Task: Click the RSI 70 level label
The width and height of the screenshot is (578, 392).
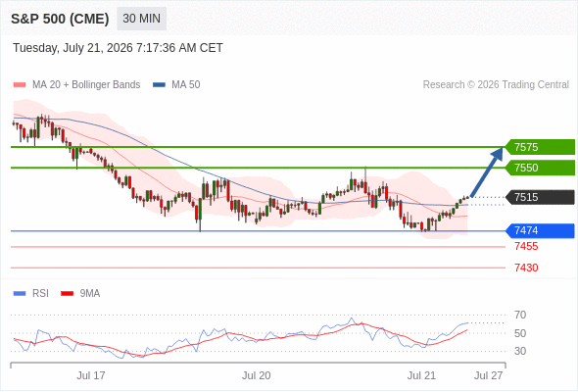Action: pos(520,315)
